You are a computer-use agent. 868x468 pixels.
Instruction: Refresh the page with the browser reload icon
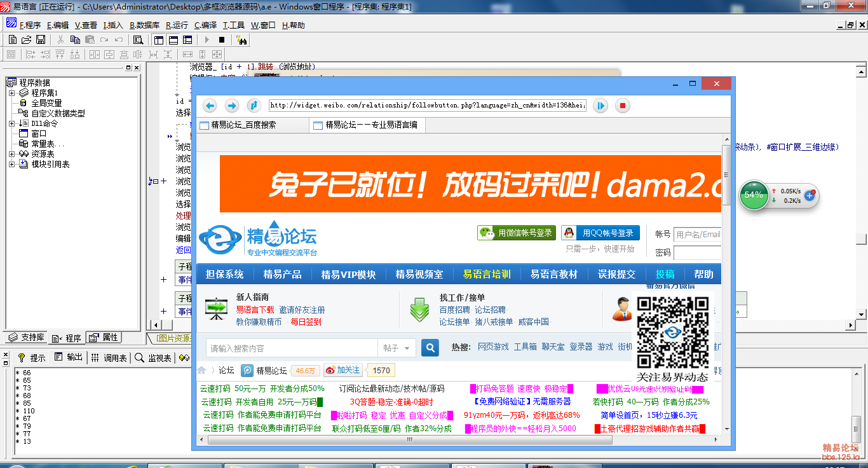pos(253,106)
